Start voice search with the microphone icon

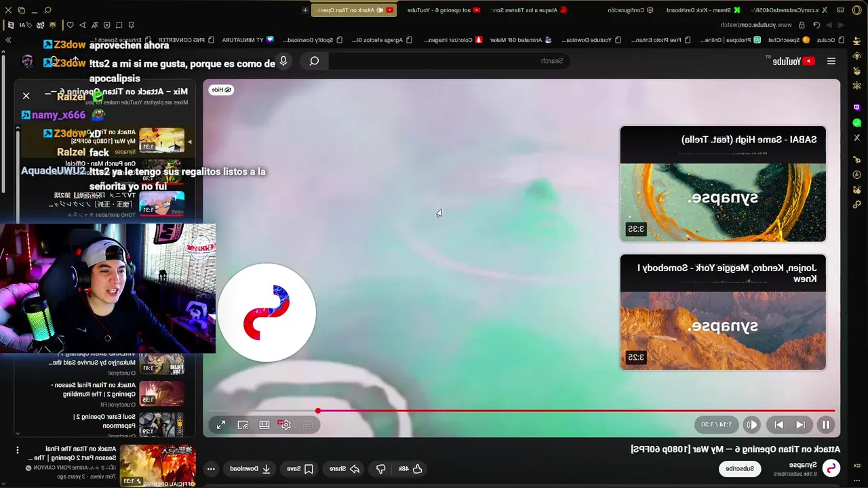(x=283, y=61)
